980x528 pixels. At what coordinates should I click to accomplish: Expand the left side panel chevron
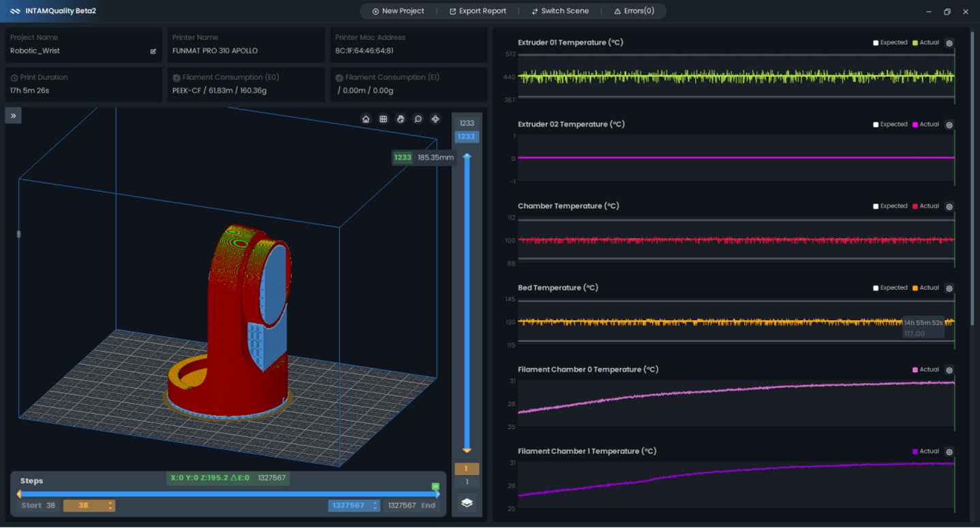(x=13, y=116)
